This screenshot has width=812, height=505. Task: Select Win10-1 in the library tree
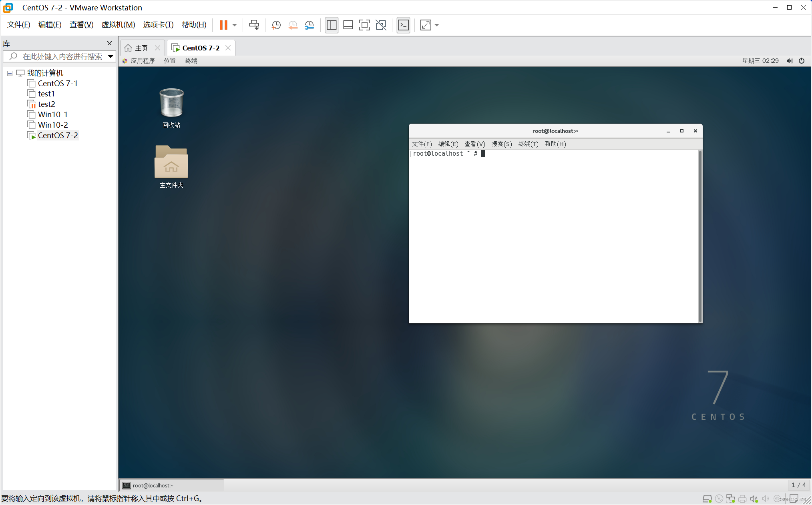(x=52, y=114)
